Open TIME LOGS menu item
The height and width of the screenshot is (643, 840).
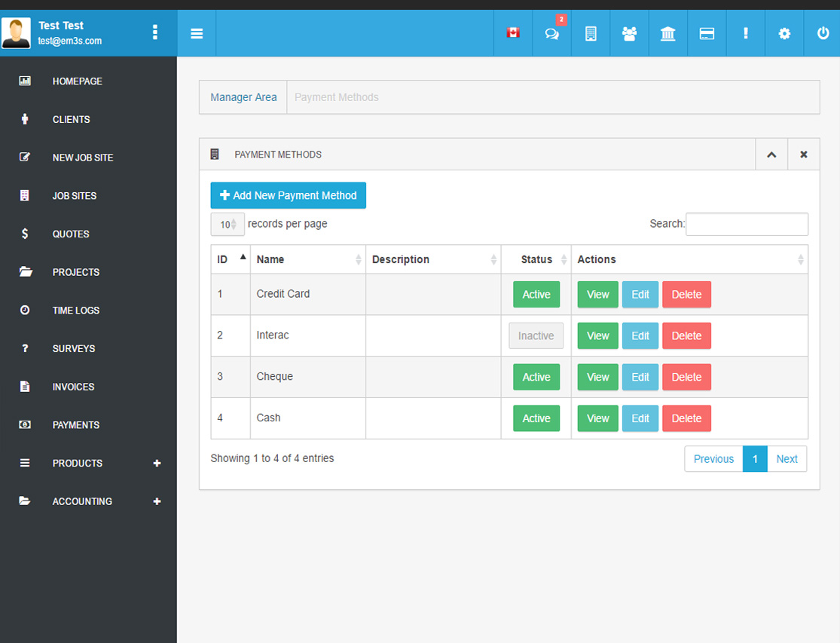76,311
